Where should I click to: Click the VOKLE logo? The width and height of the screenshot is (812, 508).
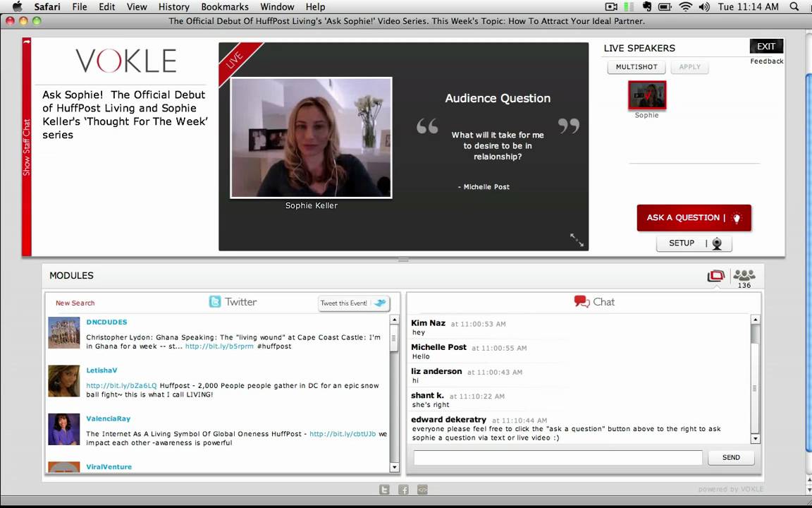[x=126, y=61]
